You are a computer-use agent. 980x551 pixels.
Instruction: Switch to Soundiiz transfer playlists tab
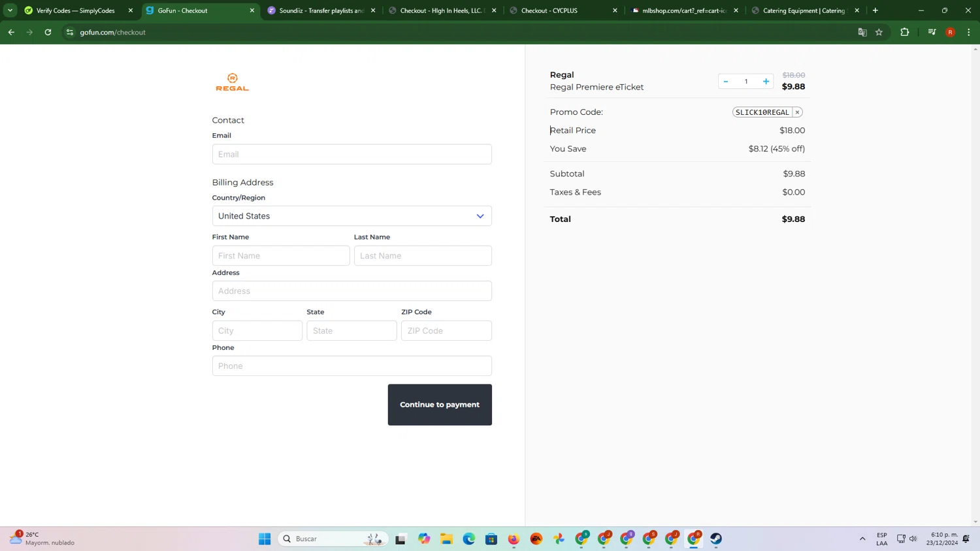(321, 10)
